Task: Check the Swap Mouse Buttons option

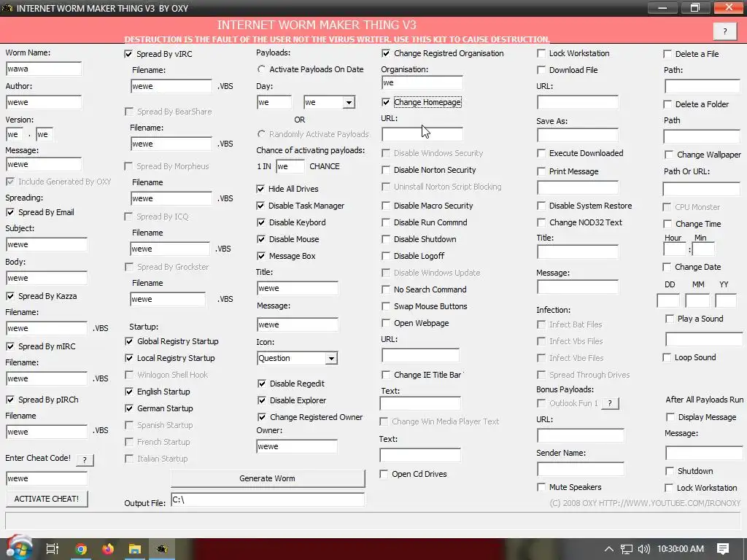Action: 386,307
